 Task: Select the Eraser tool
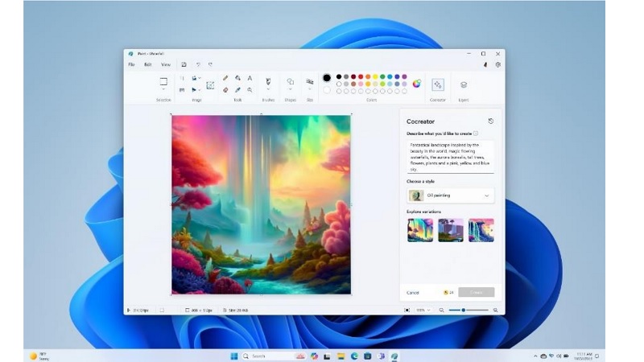[225, 90]
